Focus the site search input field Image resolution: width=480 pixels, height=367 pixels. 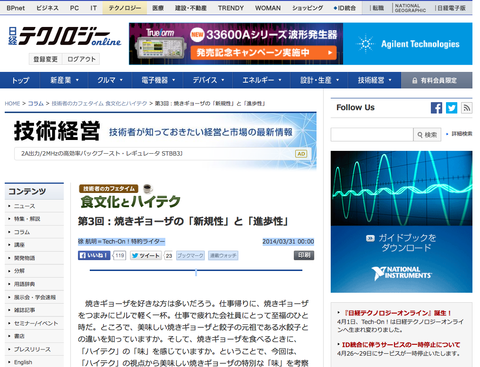(372, 135)
